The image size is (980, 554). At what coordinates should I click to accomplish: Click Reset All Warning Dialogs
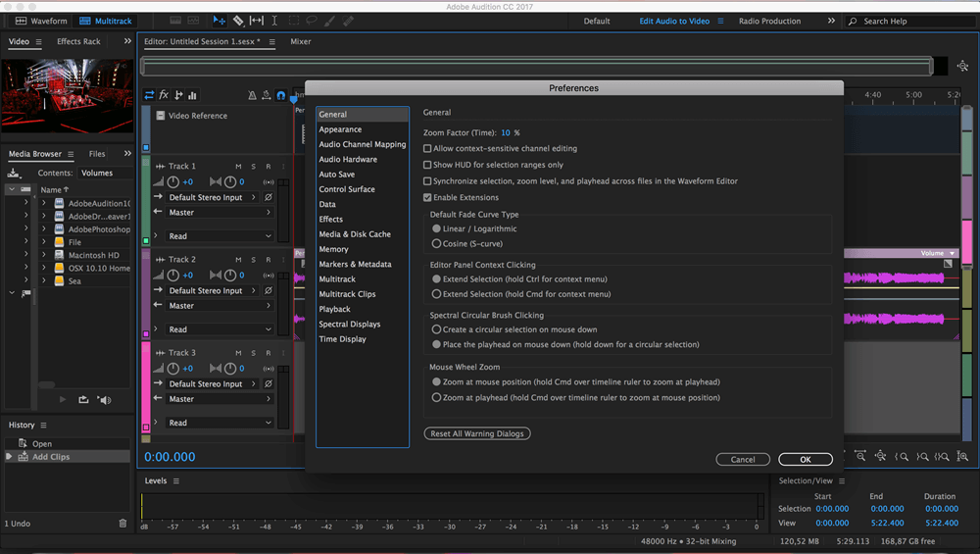point(477,434)
